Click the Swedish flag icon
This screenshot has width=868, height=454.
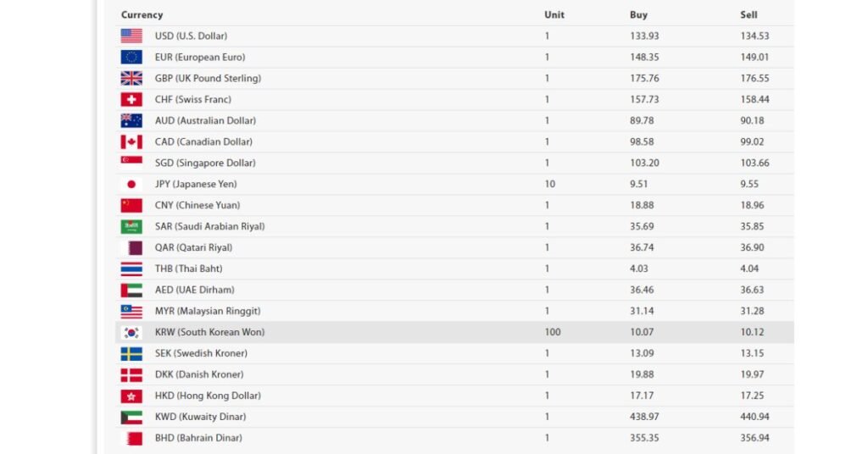[x=131, y=353]
